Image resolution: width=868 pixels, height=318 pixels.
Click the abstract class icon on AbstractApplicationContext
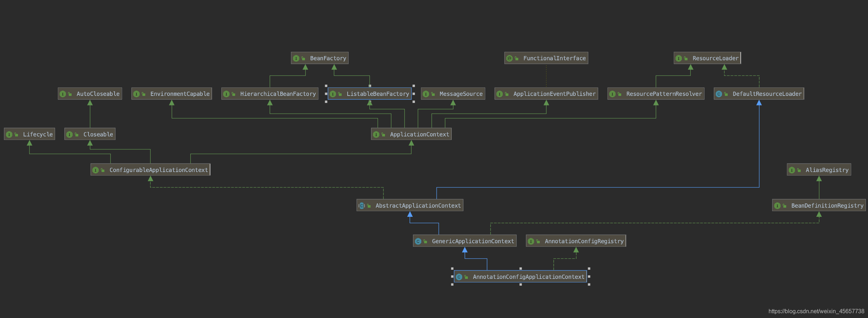pos(362,206)
